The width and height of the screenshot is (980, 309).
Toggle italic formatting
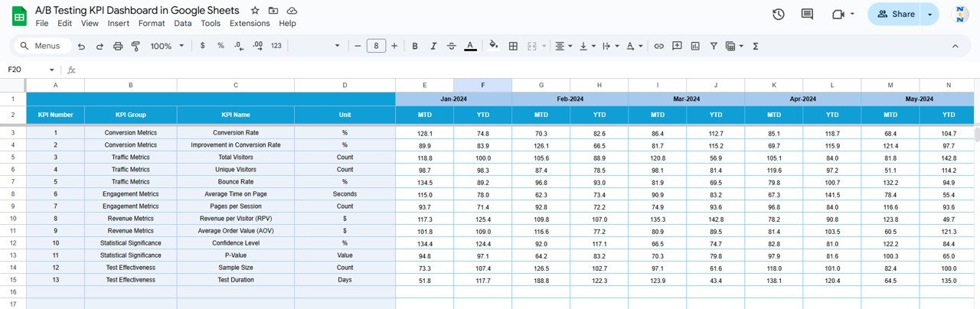(x=433, y=46)
